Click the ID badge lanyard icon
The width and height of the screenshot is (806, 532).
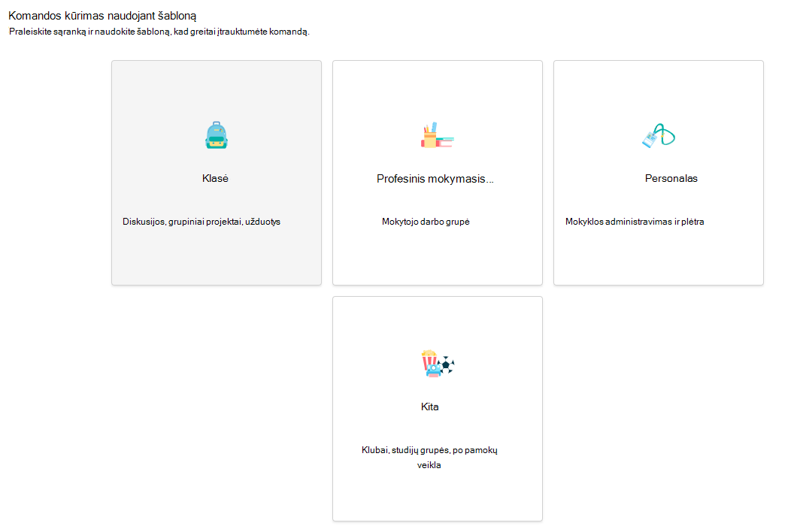[x=659, y=135]
